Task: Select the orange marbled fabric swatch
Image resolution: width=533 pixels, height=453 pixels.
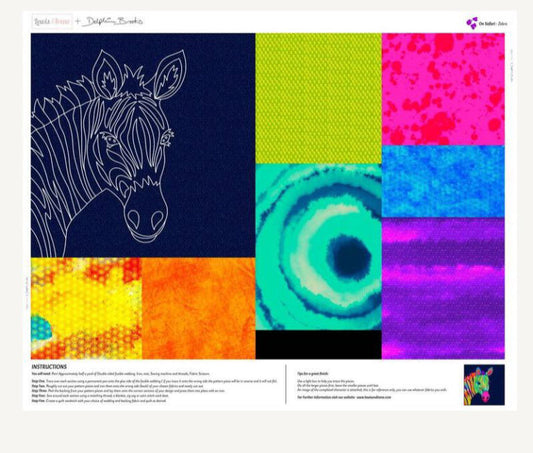Action: 199,308
